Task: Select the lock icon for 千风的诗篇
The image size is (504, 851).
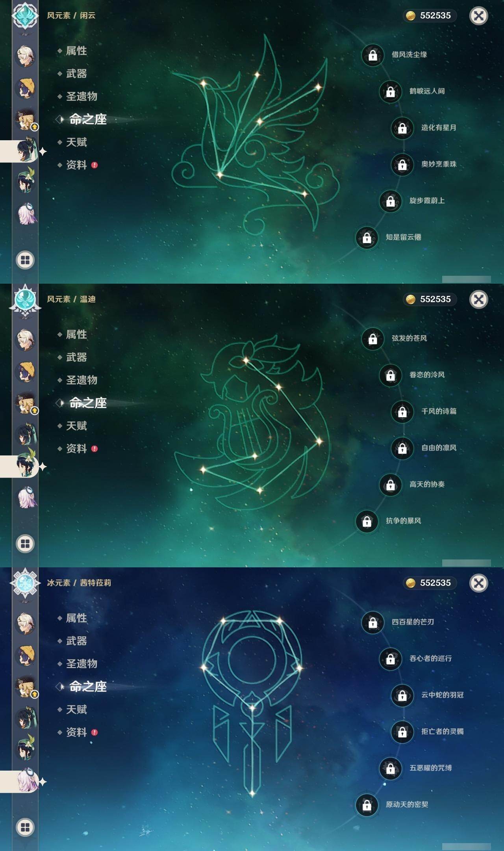Action: [402, 412]
